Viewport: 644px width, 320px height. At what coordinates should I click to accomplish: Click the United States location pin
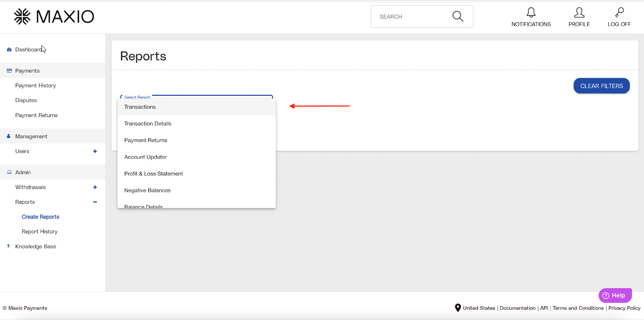[x=458, y=308]
